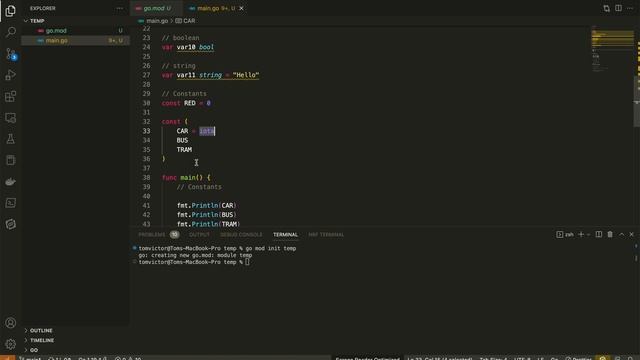Split the editor to the right
640x360 pixels.
point(618,8)
